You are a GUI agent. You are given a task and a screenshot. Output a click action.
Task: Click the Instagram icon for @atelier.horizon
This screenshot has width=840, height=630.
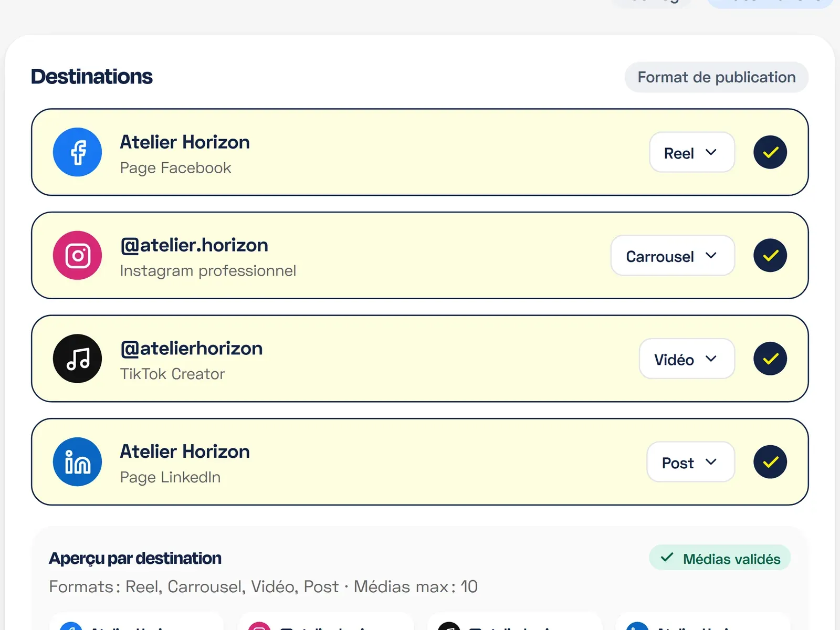click(x=77, y=256)
